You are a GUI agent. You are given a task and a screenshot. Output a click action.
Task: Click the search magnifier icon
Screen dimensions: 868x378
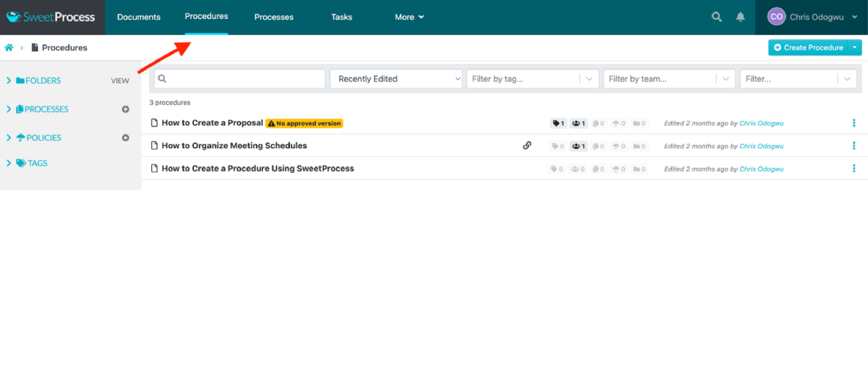(717, 17)
